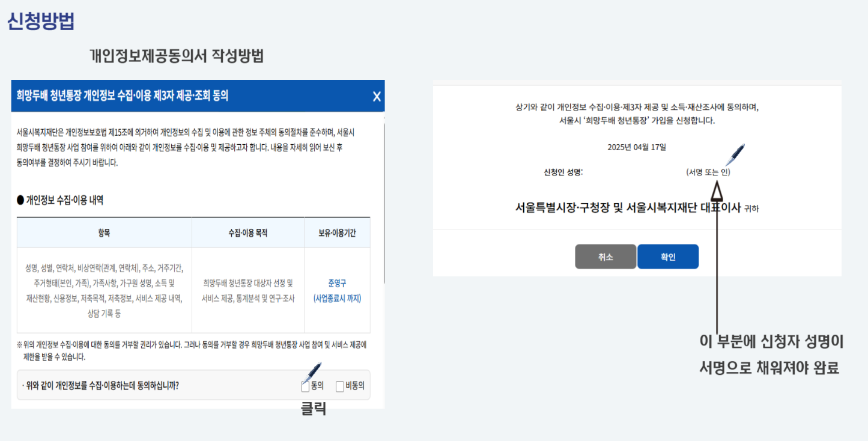Click the 희망두배 청년통장 dialog title text

click(123, 96)
